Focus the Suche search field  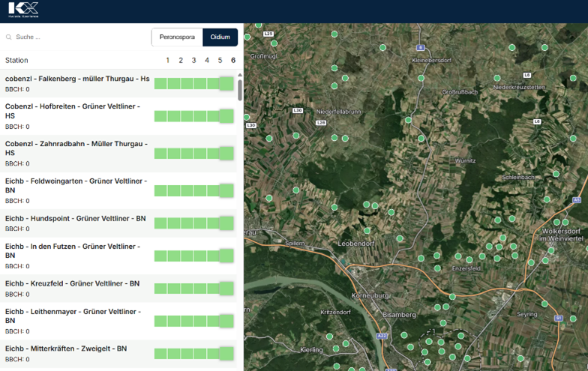tap(75, 37)
